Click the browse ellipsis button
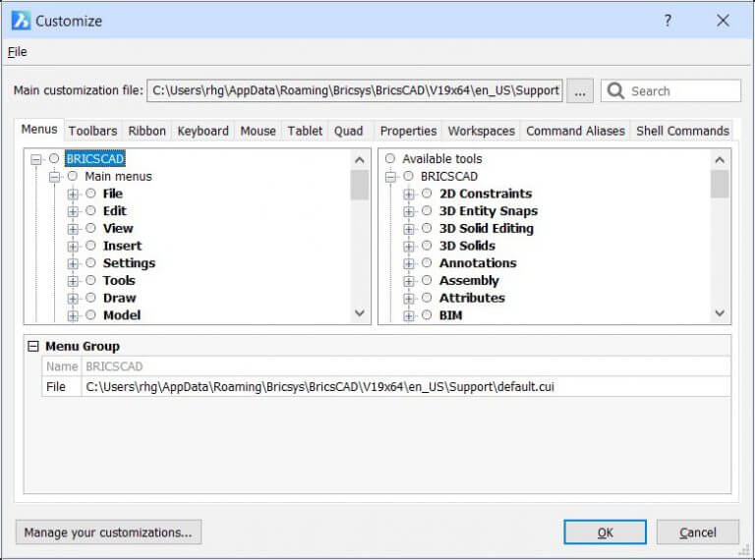This screenshot has height=560, width=755. (580, 90)
